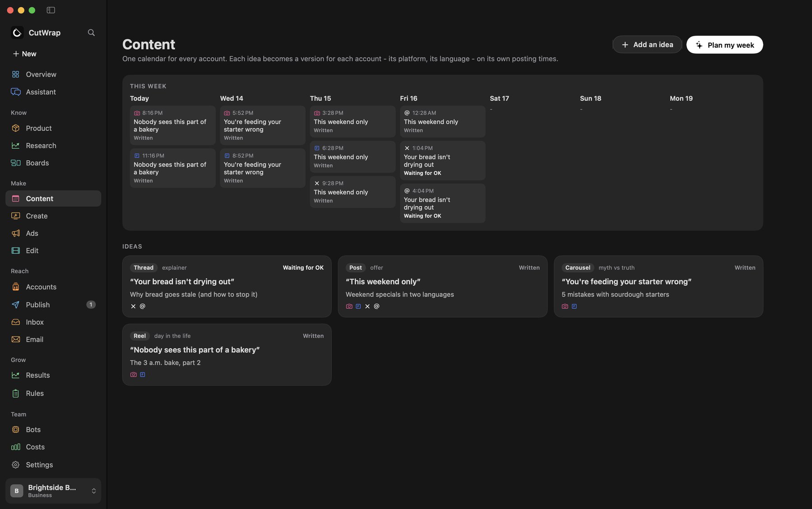Click the Publish badge showing 1
This screenshot has width=812, height=509.
coord(91,305)
